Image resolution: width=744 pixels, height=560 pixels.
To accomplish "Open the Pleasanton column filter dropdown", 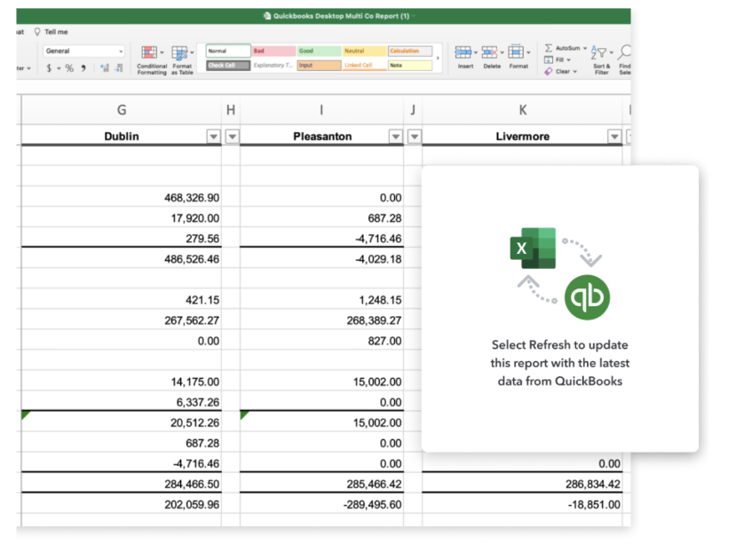I will 396,137.
